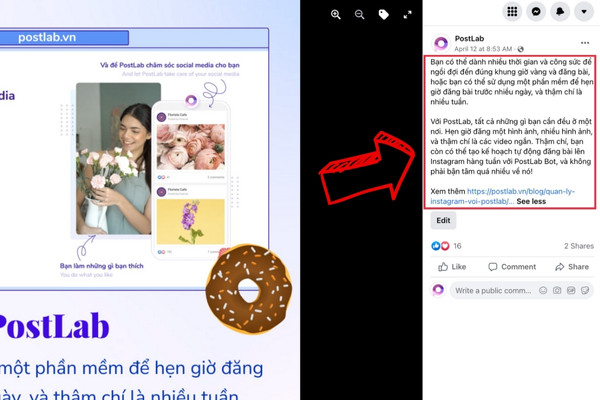The height and width of the screenshot is (400, 600).
Task: Open the PostLab page name link
Action: click(469, 38)
